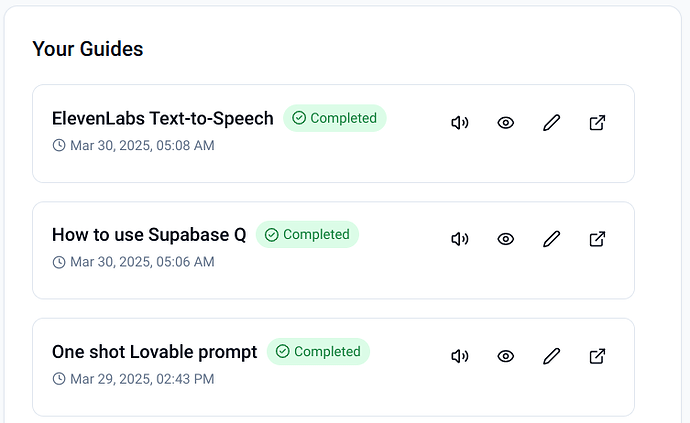Play audio for One shot Lovable prompt
Viewport: 690px width, 423px height.
tap(460, 356)
